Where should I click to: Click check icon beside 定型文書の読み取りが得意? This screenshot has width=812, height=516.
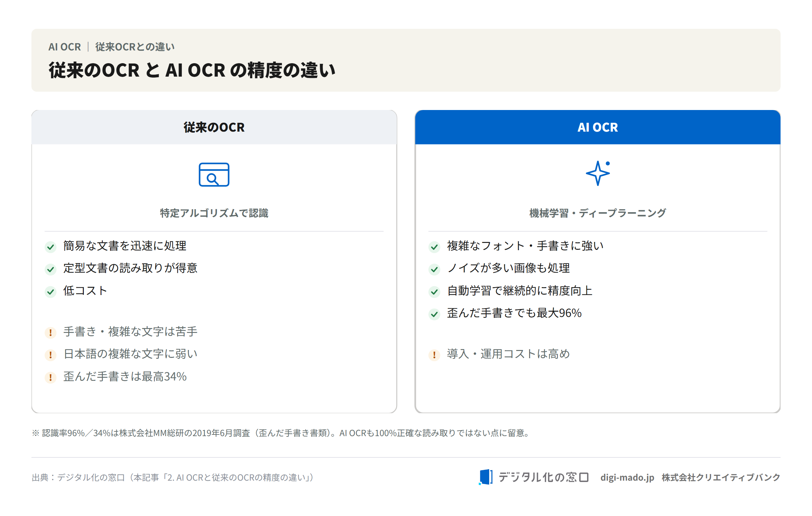coord(50,269)
